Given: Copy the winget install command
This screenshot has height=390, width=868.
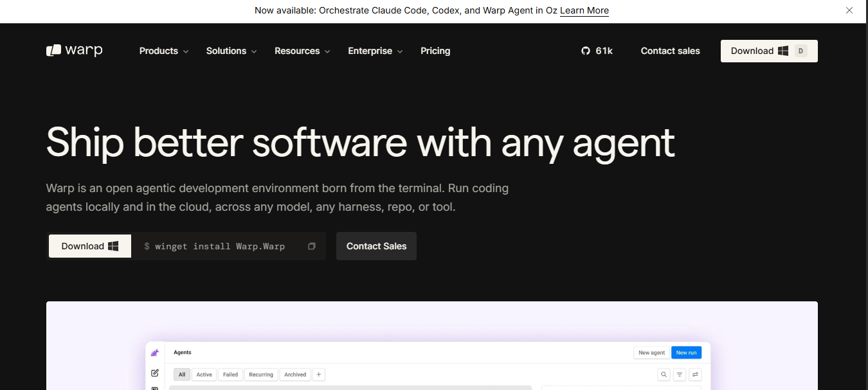Looking at the screenshot, I should click(312, 246).
